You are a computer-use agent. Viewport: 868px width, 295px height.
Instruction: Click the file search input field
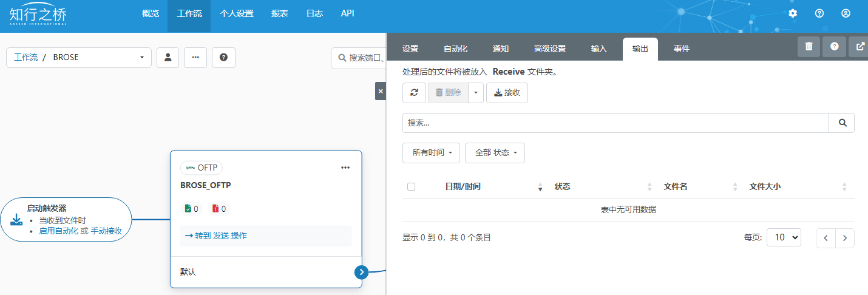pos(615,123)
